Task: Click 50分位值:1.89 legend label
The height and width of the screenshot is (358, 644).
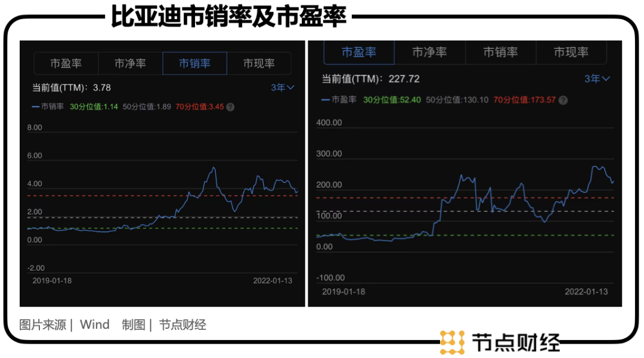Action: (147, 107)
